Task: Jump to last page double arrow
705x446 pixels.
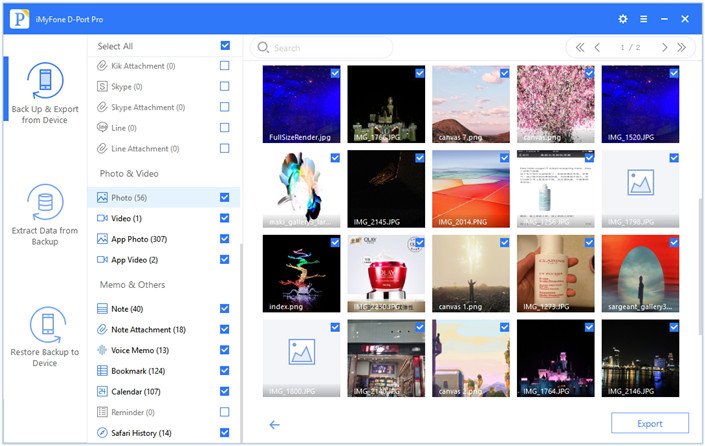Action: click(x=681, y=47)
